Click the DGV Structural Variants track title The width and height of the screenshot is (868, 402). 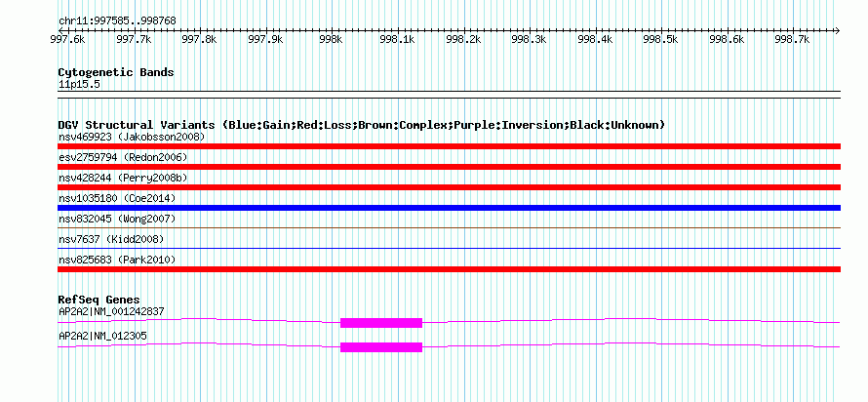(362, 125)
